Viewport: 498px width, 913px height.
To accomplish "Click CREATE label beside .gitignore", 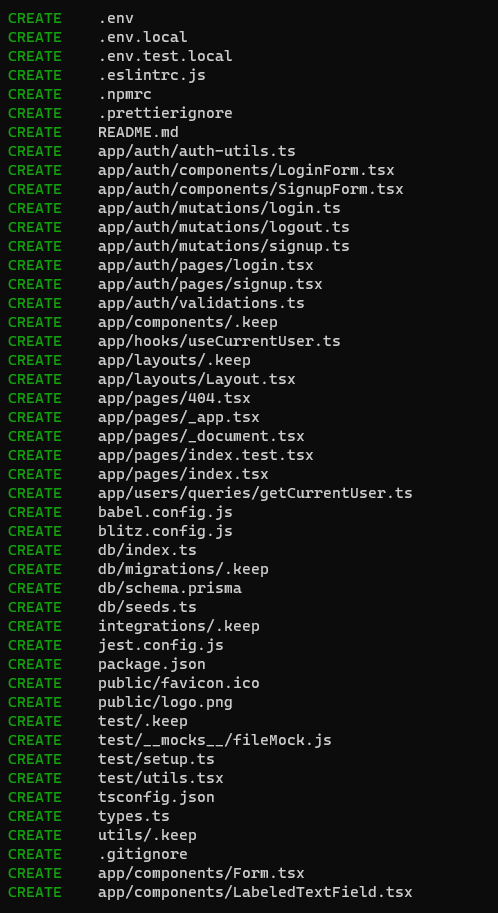I will (35, 854).
